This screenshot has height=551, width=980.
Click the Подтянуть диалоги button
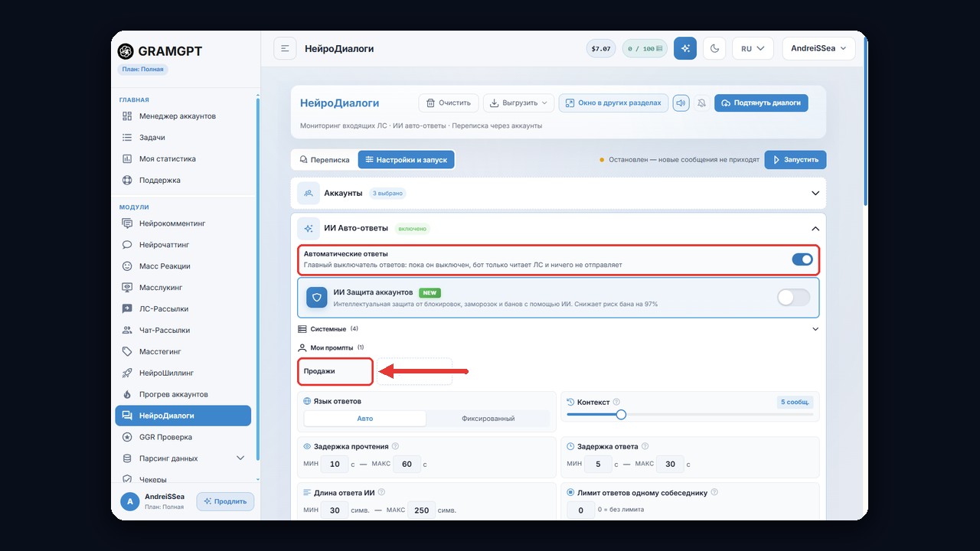761,103
